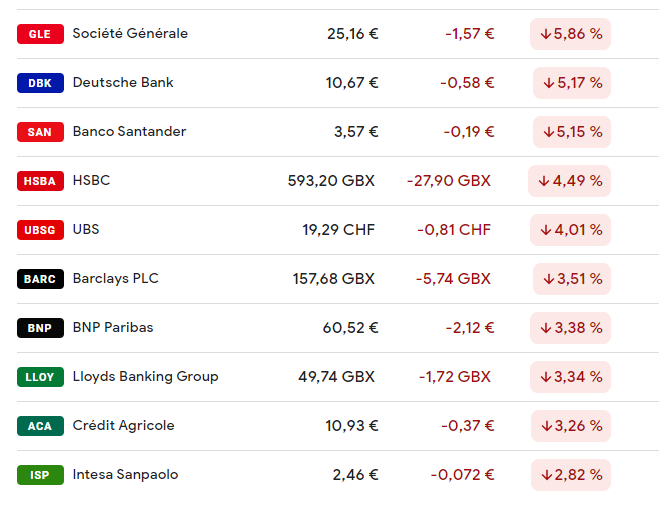Screen dimensions: 669x505
Task: Open Crédit Agricole stock details
Action: coord(123,426)
